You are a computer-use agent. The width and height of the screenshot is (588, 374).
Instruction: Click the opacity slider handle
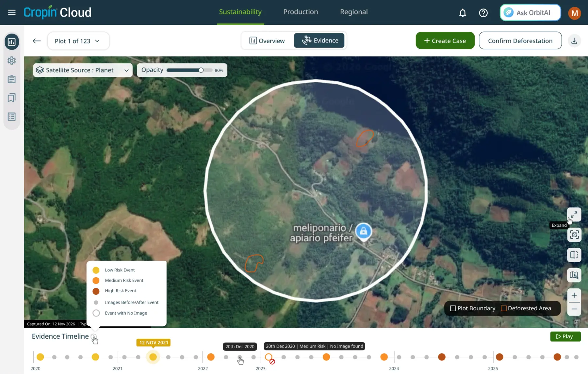point(201,70)
